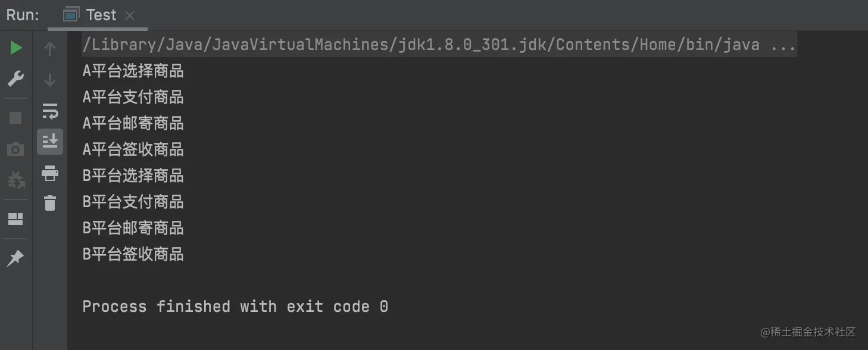
Task: Toggle scroll to end of console
Action: tap(50, 142)
